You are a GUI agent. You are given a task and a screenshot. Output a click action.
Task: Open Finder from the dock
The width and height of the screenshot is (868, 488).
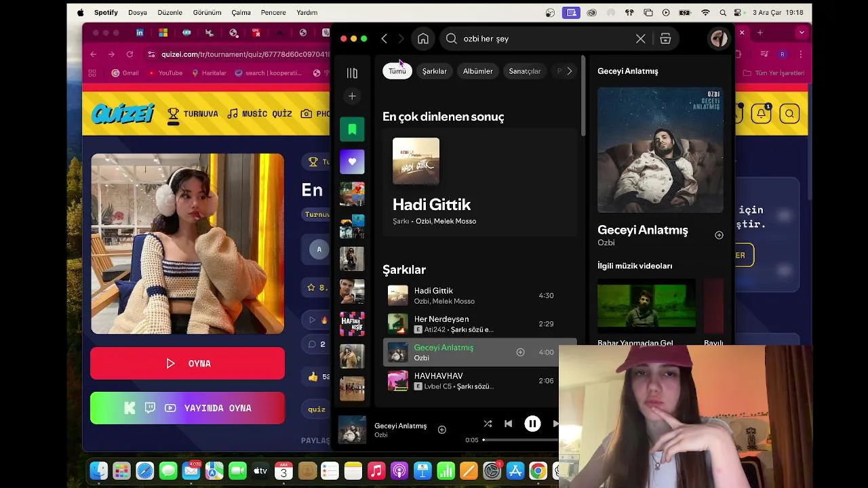99,470
